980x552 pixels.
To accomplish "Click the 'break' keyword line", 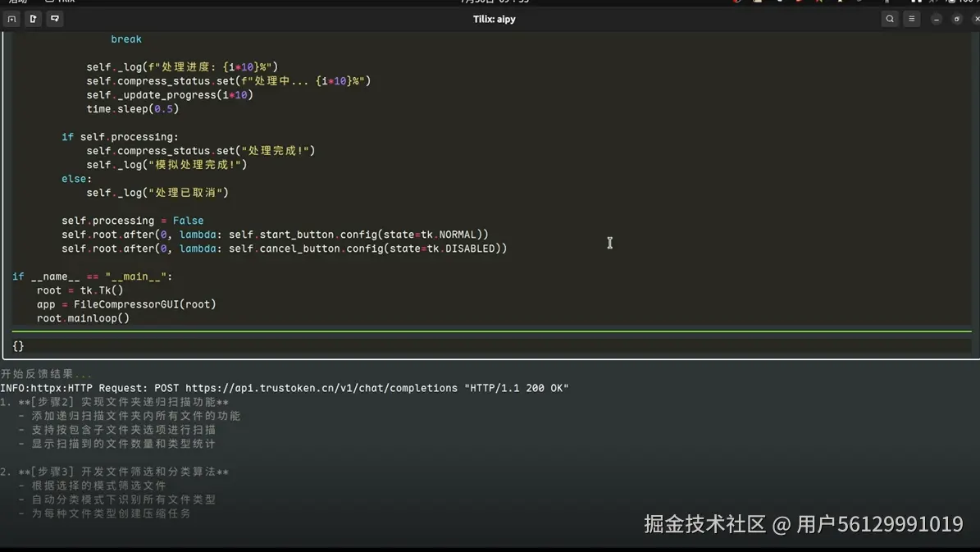I will pyautogui.click(x=126, y=39).
